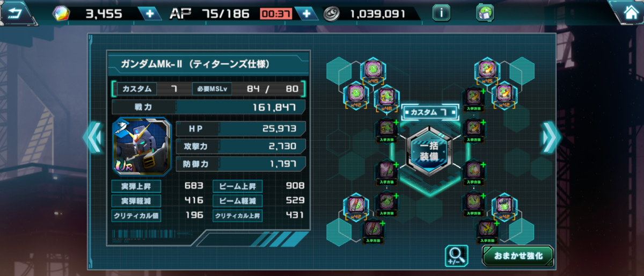Show previous unit with left chevron
Image resolution: width=644 pixels, height=276 pixels.
92,137
